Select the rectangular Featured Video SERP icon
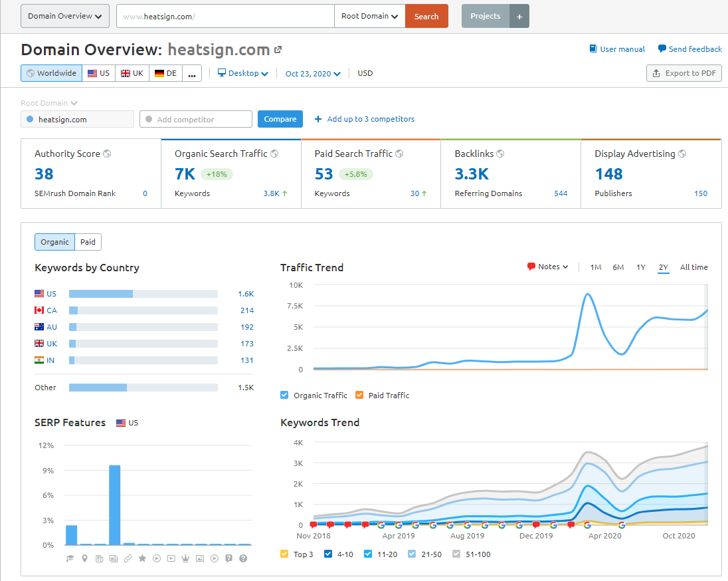 coord(171,558)
